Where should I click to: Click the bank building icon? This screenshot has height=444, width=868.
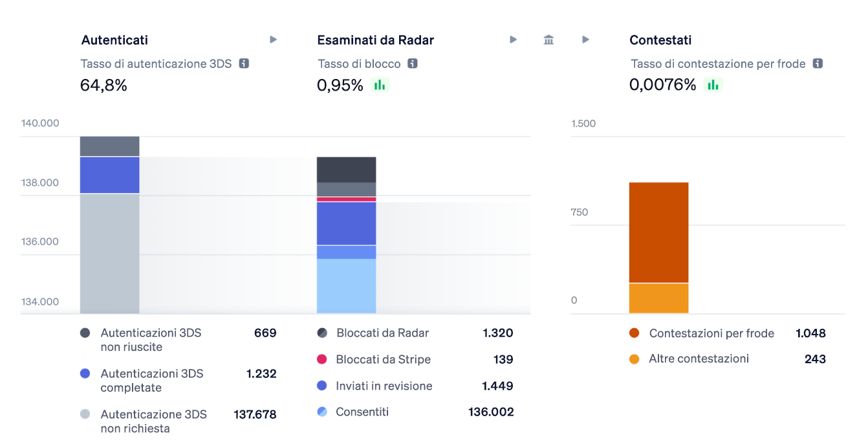pyautogui.click(x=548, y=40)
